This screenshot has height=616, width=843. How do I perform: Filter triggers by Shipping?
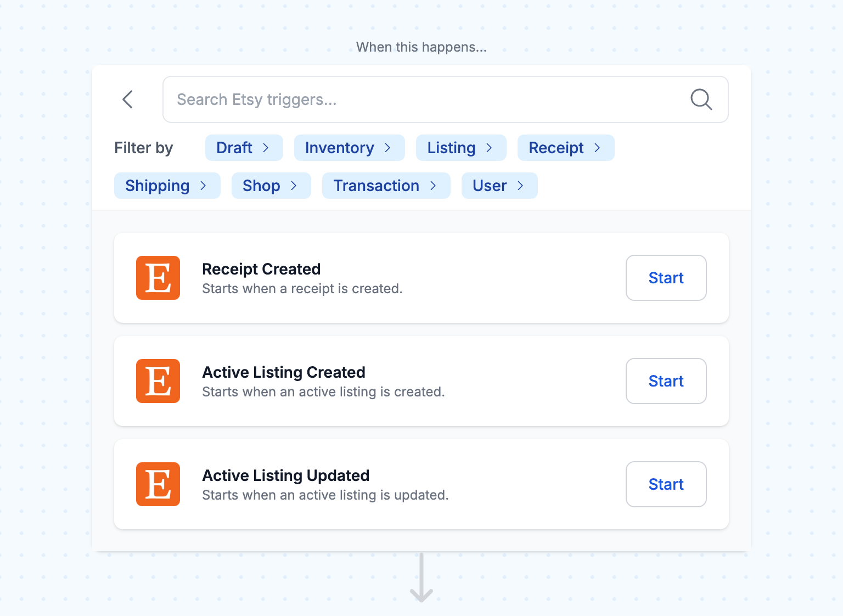(x=167, y=186)
